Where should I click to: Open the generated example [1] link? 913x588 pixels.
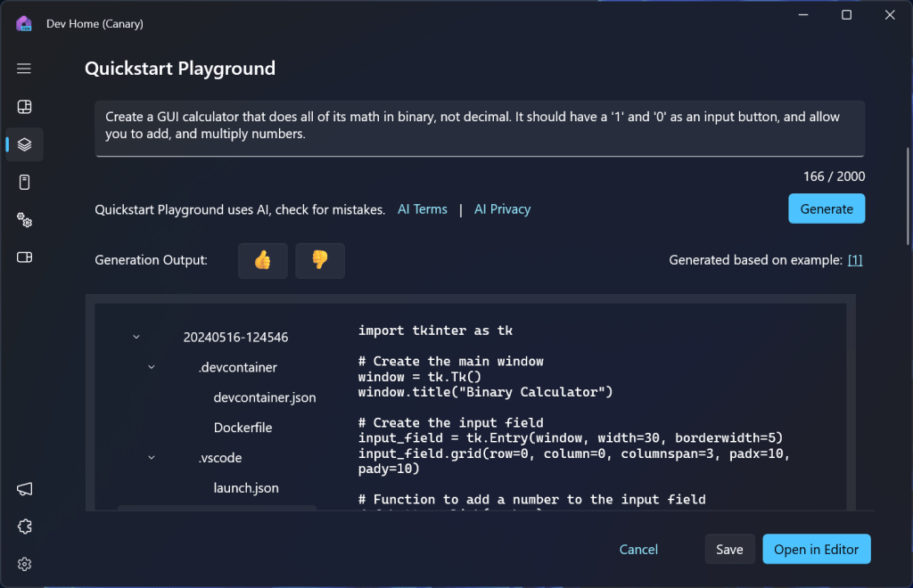[x=854, y=259]
